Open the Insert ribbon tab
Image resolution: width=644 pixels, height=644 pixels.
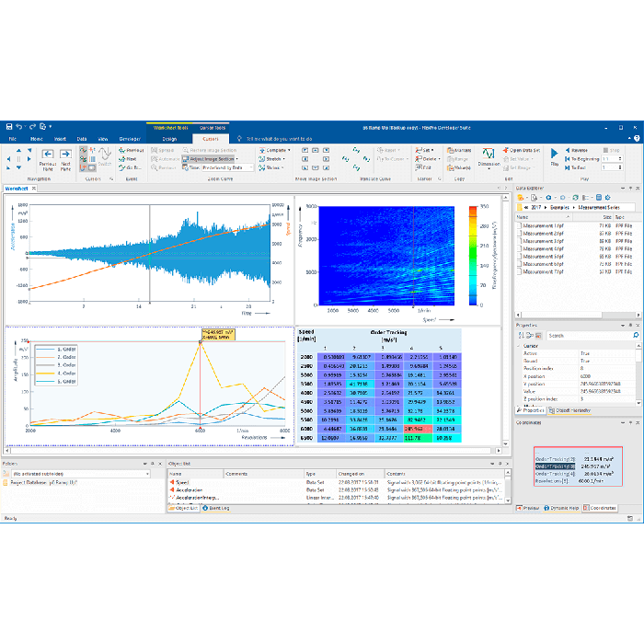coord(60,138)
